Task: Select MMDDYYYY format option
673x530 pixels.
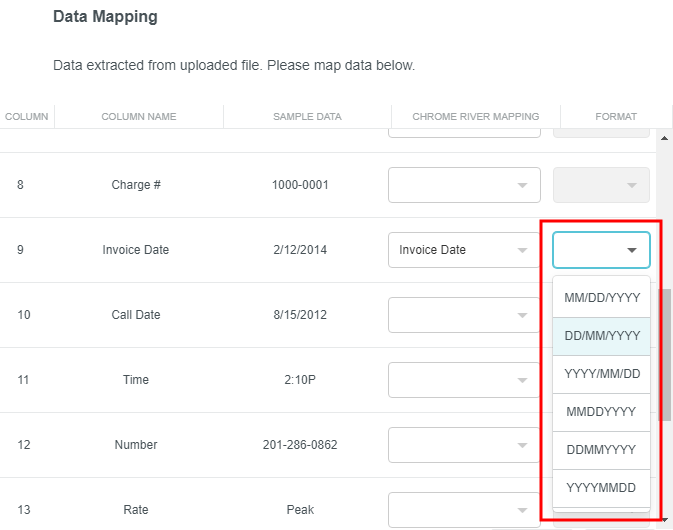Action: click(601, 412)
